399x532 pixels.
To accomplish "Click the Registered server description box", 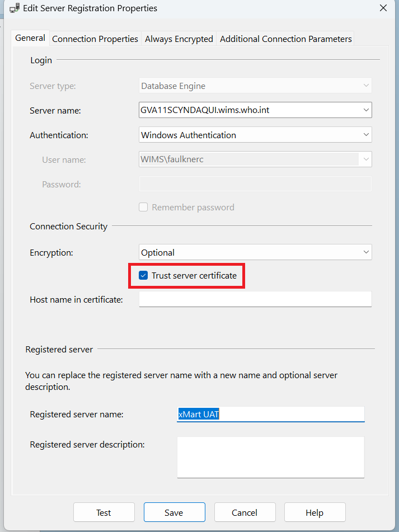I will click(x=270, y=457).
